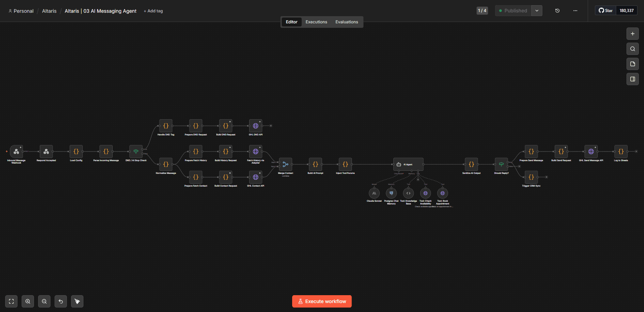Add a sticky note from the right sidebar

632,64
